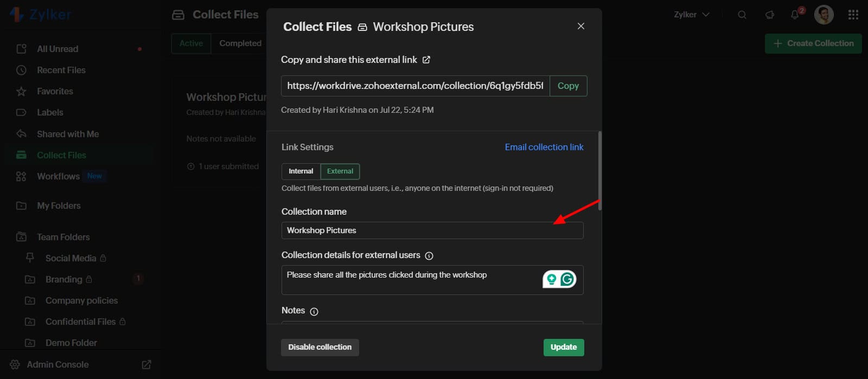Screen dimensions: 868x379
Task: Click the Grammarly icon in details field
Action: click(567, 279)
